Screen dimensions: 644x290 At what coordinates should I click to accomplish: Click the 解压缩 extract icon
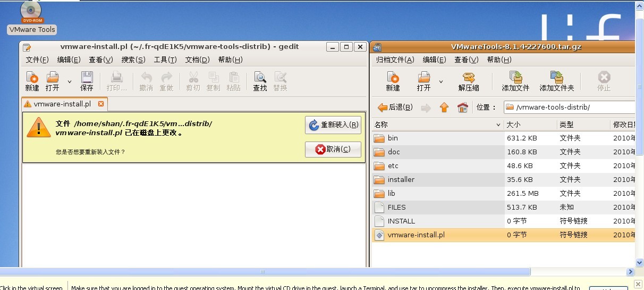coord(469,81)
